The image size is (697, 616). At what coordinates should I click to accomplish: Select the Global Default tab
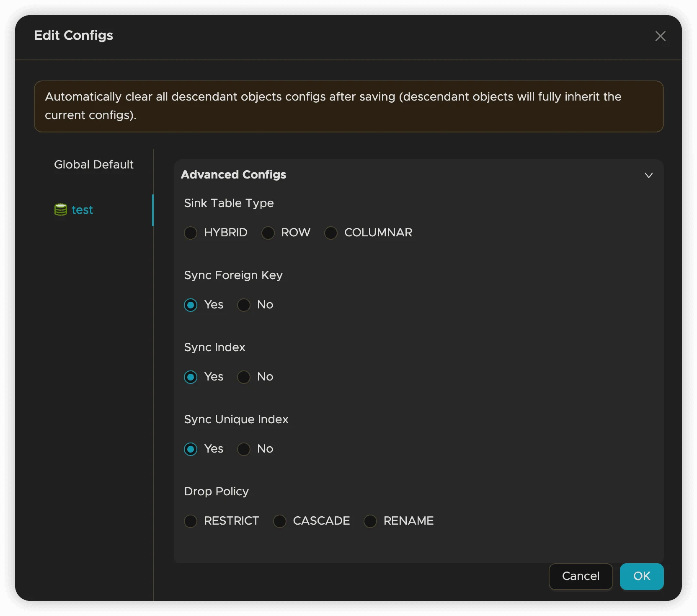coord(93,164)
